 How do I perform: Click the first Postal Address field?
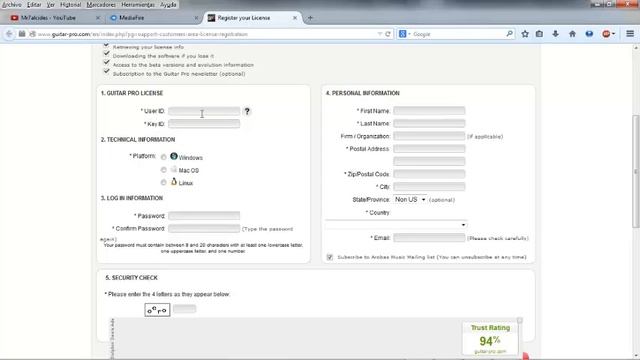point(429,149)
